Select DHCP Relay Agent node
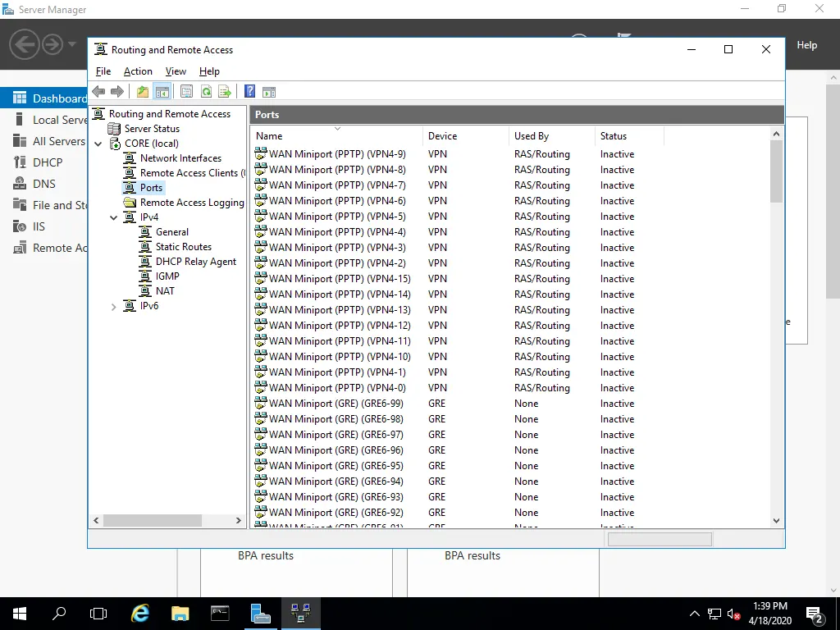The width and height of the screenshot is (840, 630). pyautogui.click(x=195, y=262)
